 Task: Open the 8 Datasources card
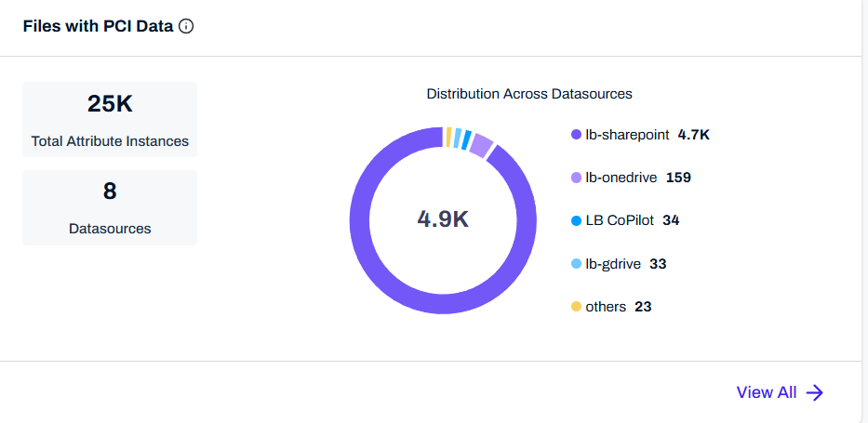[110, 207]
